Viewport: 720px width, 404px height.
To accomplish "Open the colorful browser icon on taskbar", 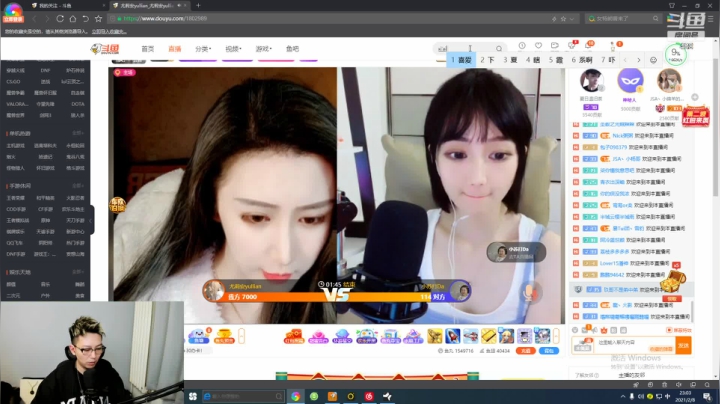I will [296, 396].
